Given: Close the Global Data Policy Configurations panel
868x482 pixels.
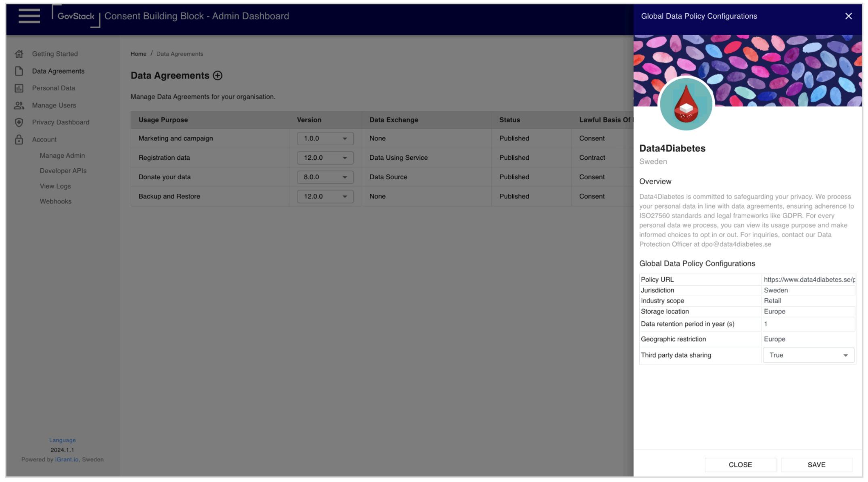Looking at the screenshot, I should (849, 16).
